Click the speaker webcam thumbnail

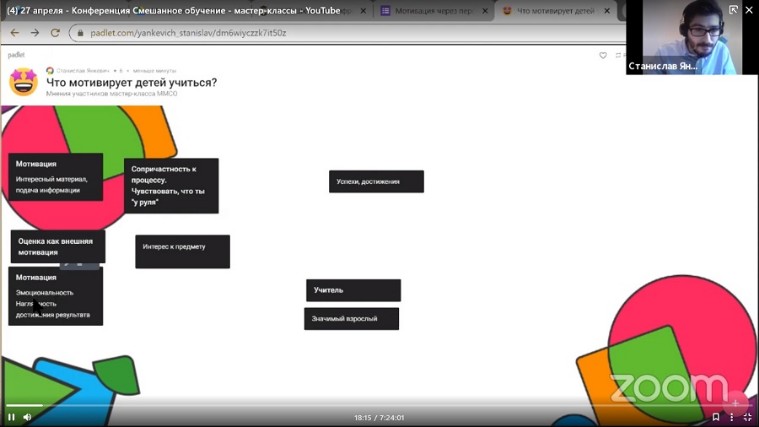point(684,37)
